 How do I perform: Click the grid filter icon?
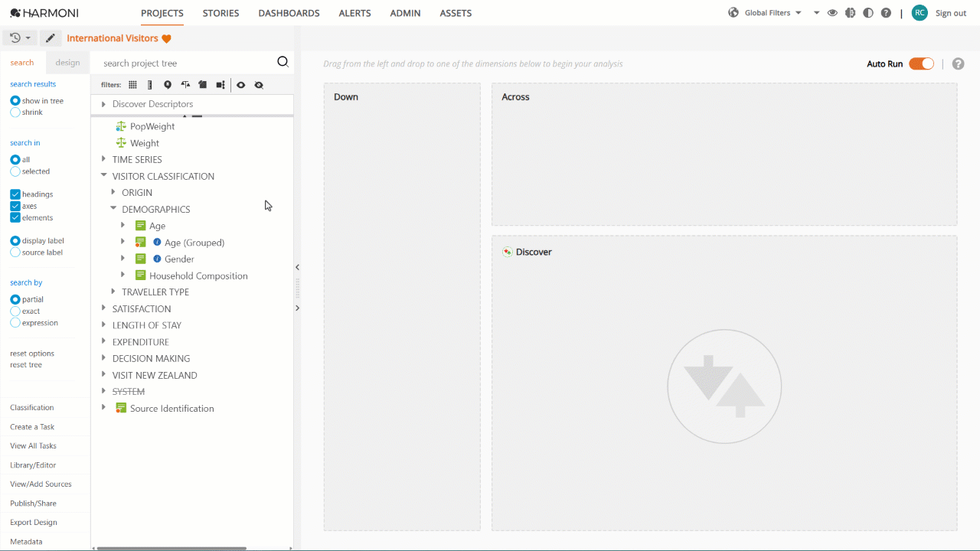point(132,85)
